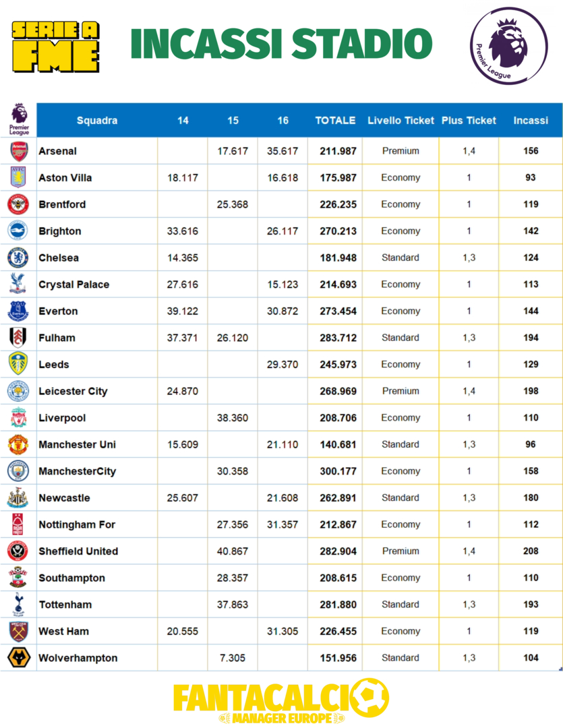Click the Arsenal club crest icon
Viewport: 563px width, 728px height.
pyautogui.click(x=19, y=151)
